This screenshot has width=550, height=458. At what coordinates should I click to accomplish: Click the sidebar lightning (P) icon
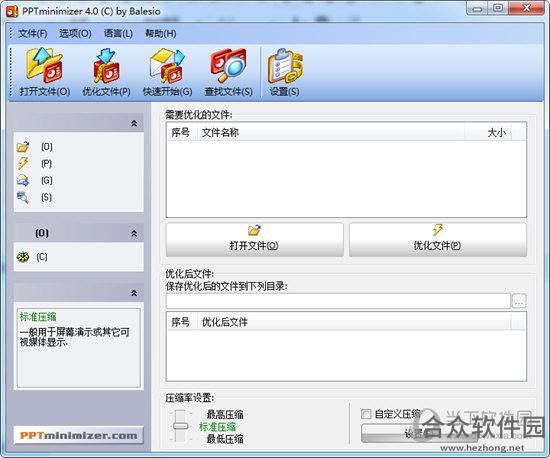[x=23, y=163]
